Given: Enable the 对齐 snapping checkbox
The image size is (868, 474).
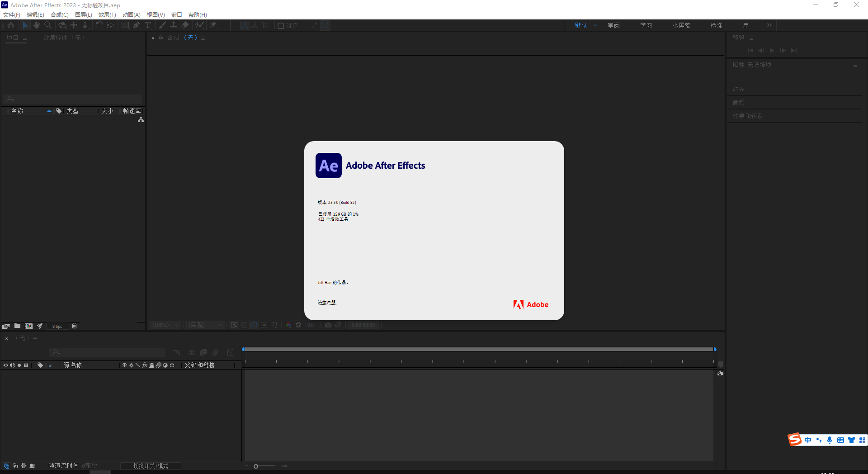Looking at the screenshot, I should [281, 26].
